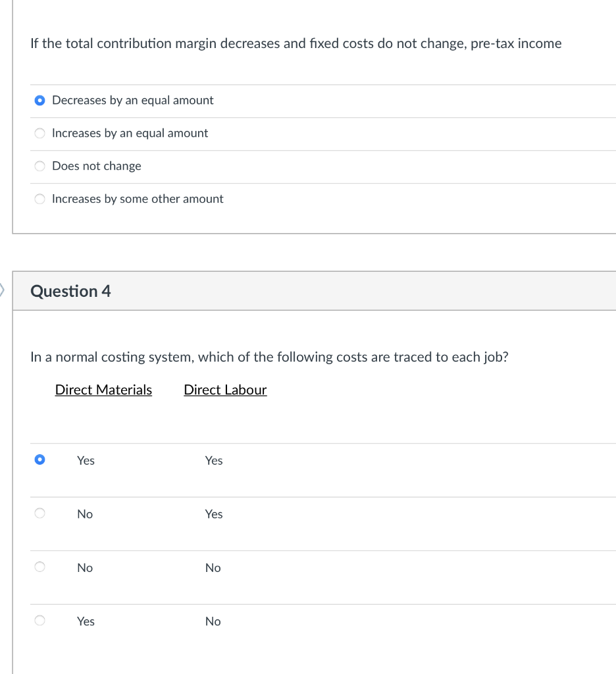Click the underlined "Direct Labour" column heading
616x674 pixels.
tap(225, 390)
